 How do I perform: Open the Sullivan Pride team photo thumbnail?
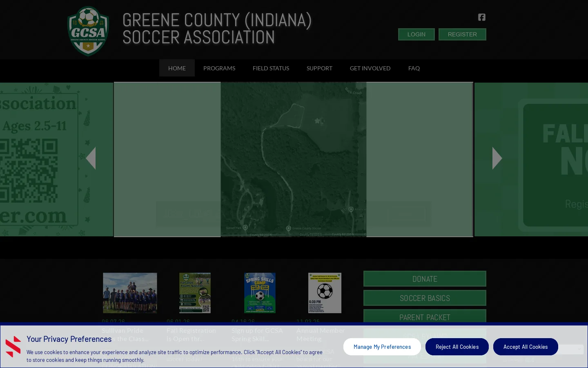coord(130,293)
